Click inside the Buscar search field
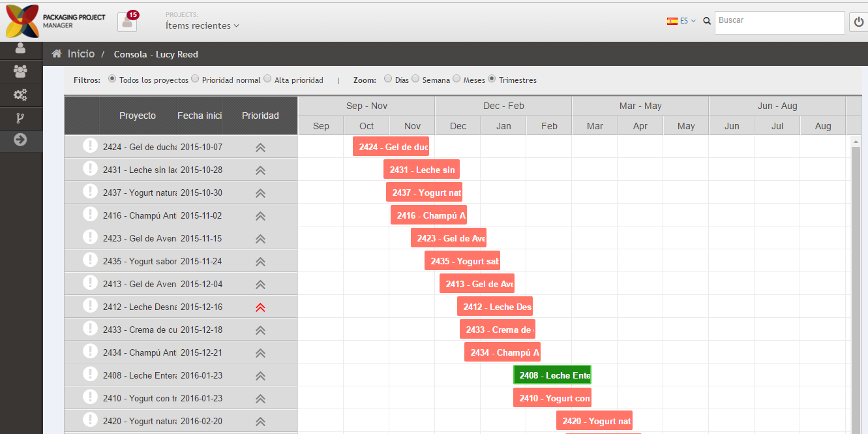The height and width of the screenshot is (434, 868). tap(779, 22)
